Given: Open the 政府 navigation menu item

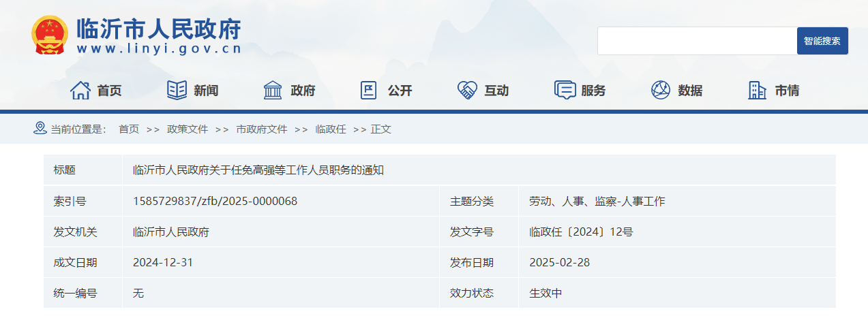Looking at the screenshot, I should (303, 91).
